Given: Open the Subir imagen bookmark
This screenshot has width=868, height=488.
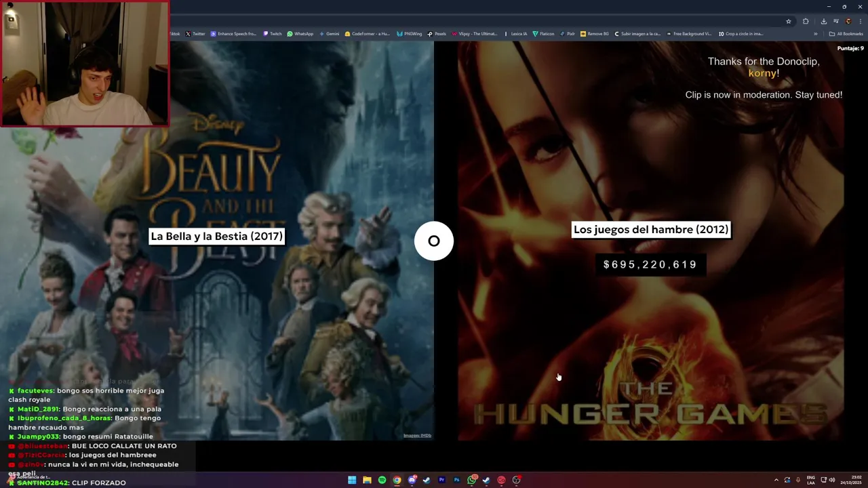Looking at the screenshot, I should (637, 34).
